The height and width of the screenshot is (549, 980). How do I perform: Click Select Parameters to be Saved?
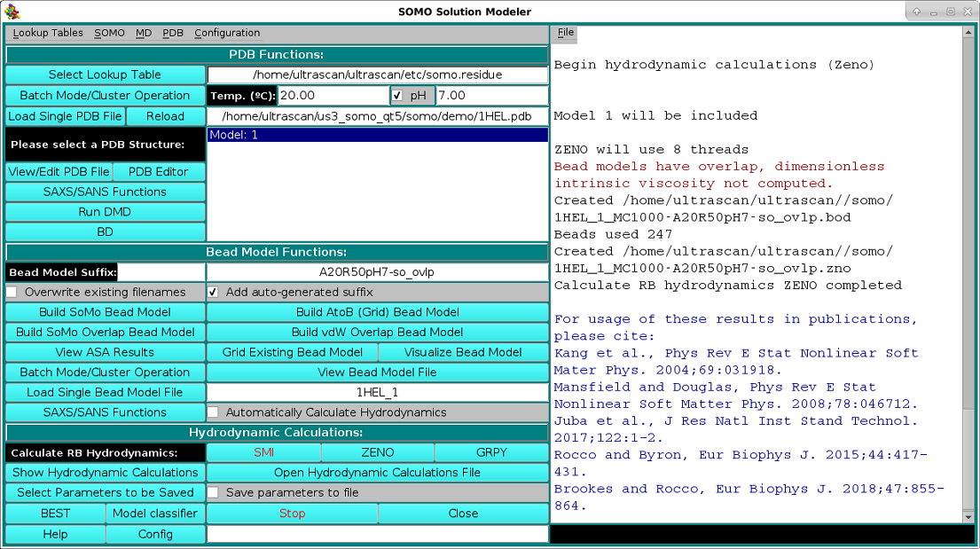105,493
